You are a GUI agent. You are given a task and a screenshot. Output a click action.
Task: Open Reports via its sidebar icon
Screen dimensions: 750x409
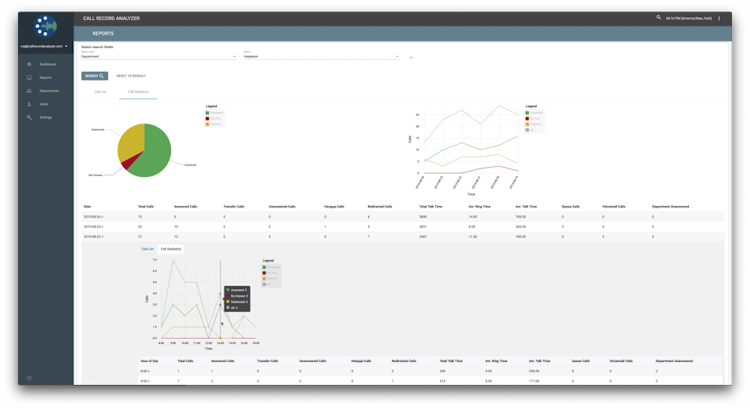click(29, 77)
